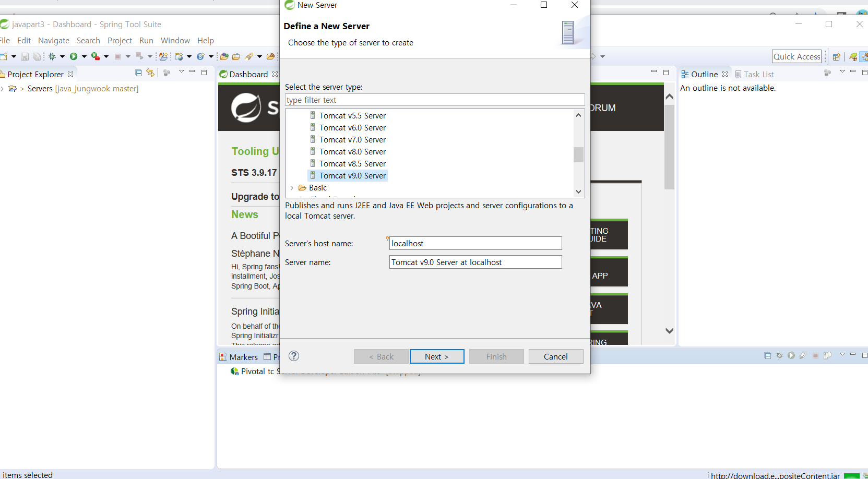868x479 pixels.
Task: Expand the Servers project node
Action: [3, 89]
